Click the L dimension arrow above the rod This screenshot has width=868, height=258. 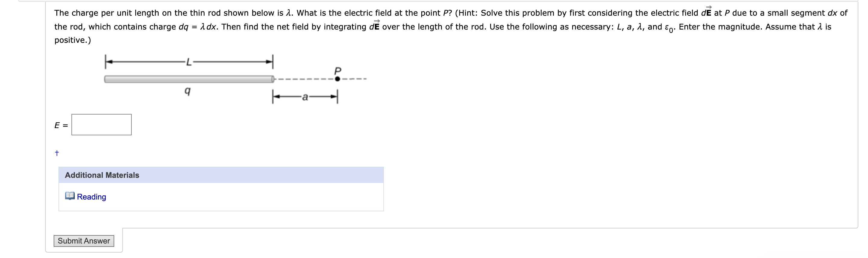tap(189, 61)
